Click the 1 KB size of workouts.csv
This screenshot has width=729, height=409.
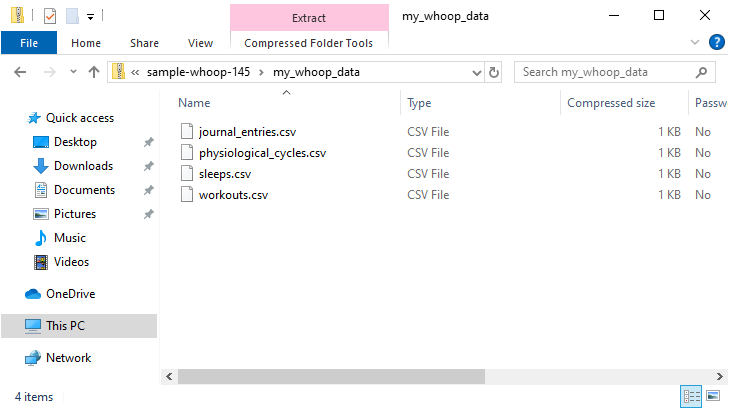pos(669,195)
